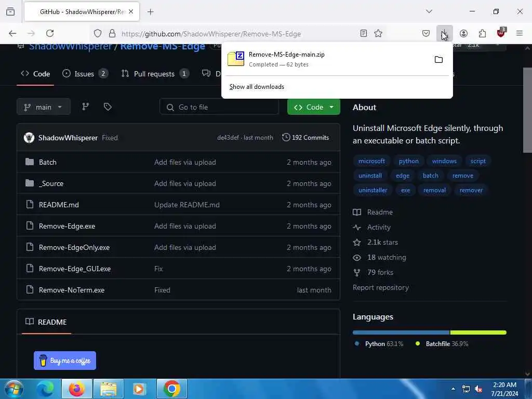The width and height of the screenshot is (532, 399).
Task: Open README.md file
Action: coord(59,205)
